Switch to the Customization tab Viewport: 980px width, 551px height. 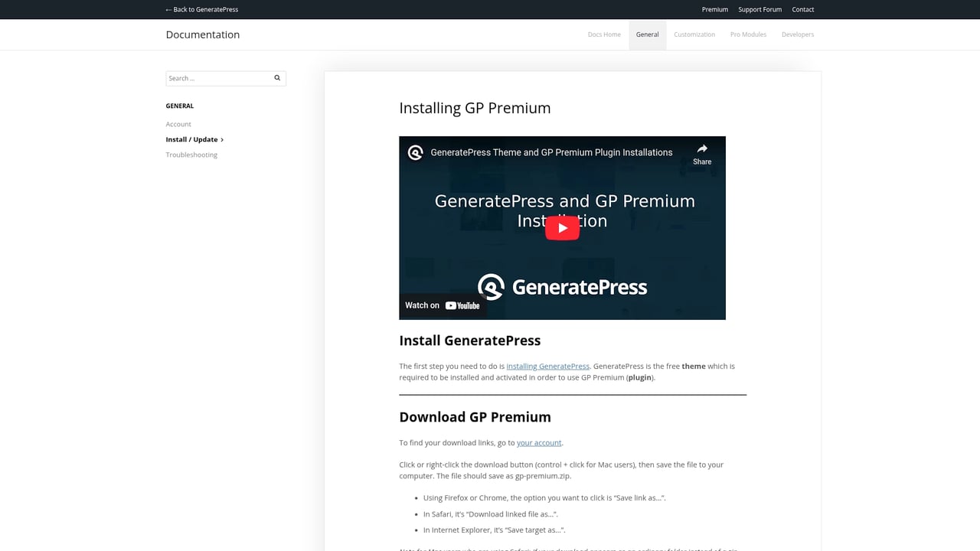694,34
